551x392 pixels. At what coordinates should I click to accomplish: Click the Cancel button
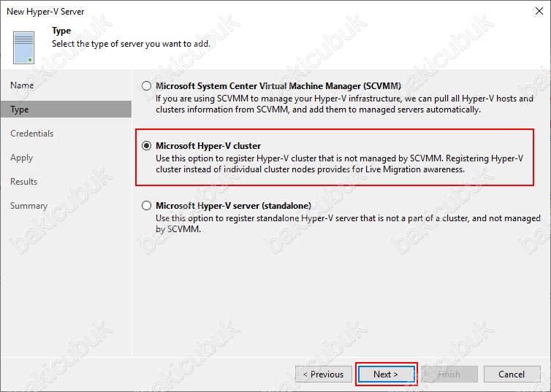[512, 374]
